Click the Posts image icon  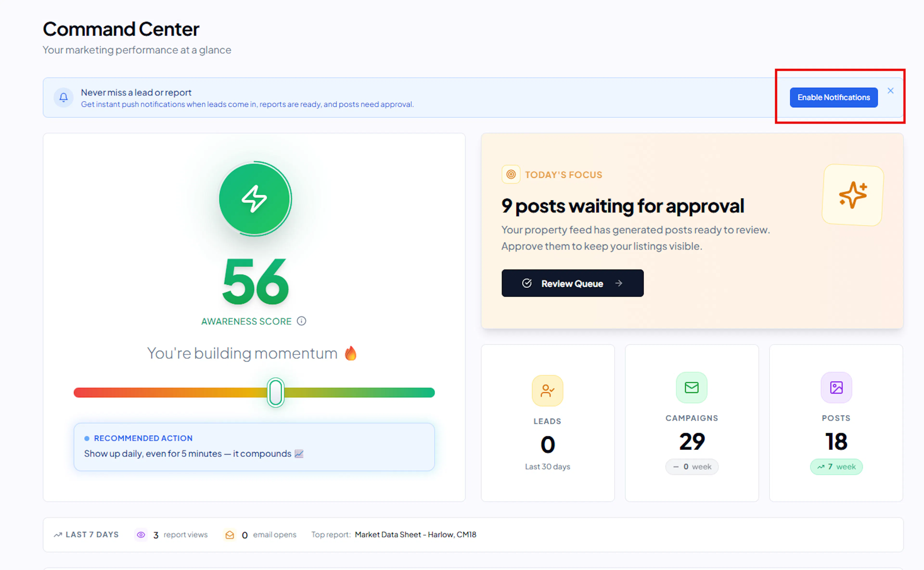[836, 387]
